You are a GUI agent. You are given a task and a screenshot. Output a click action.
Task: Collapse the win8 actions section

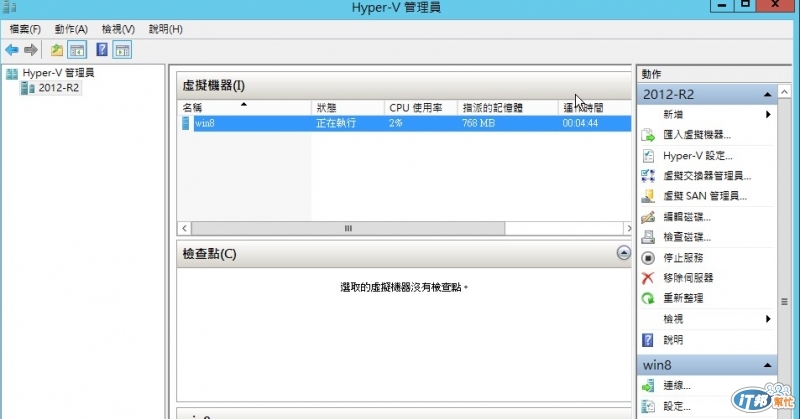click(x=767, y=365)
